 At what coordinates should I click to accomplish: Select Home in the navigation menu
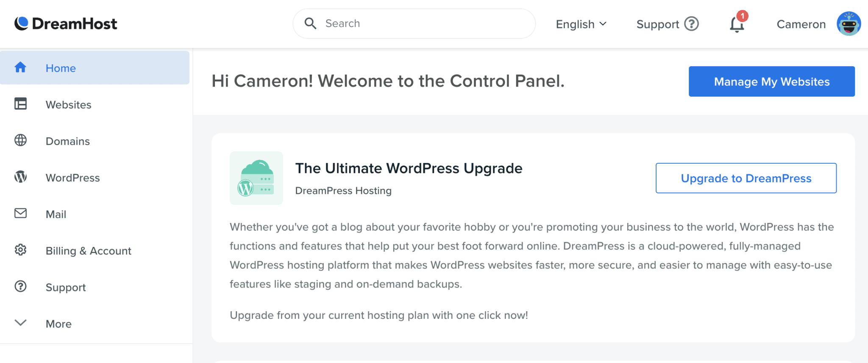[x=61, y=68]
